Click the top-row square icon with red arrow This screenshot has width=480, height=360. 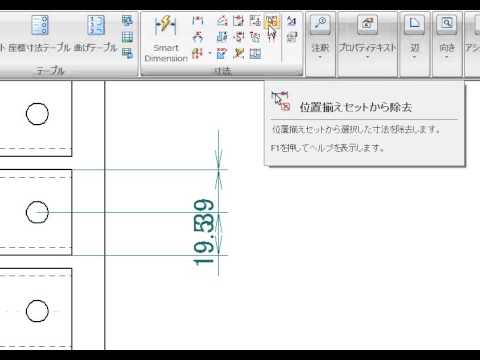point(238,21)
